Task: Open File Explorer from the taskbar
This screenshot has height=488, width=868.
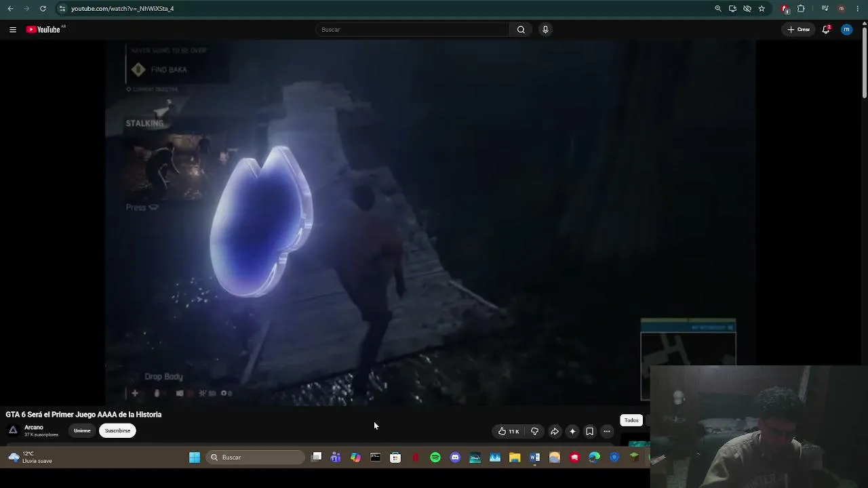Action: pos(515,457)
